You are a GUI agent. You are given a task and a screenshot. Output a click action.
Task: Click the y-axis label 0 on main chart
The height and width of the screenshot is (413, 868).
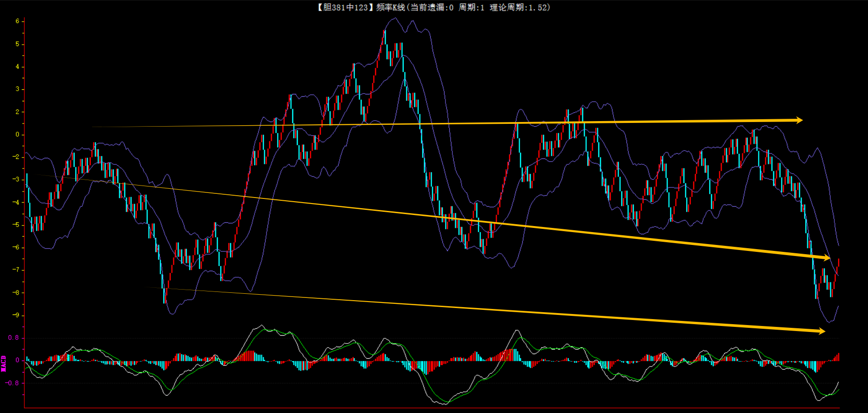coord(17,134)
